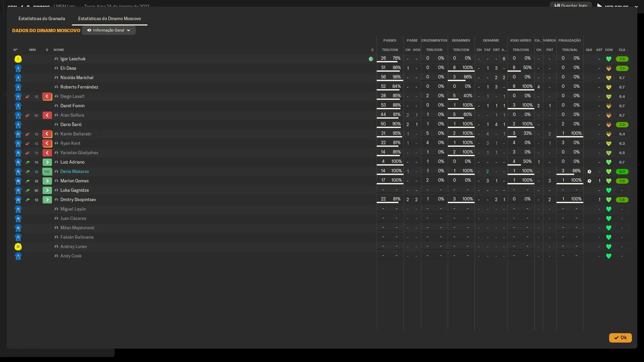Click Denis Makarov's Hdl badge
Screen dimensions: 644x362
(47, 172)
